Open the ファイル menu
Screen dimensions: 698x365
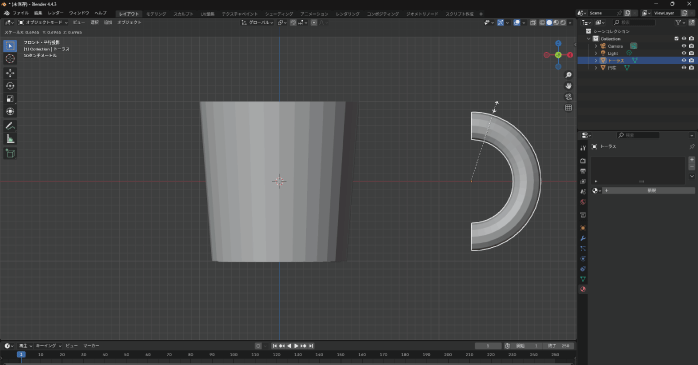(x=20, y=13)
